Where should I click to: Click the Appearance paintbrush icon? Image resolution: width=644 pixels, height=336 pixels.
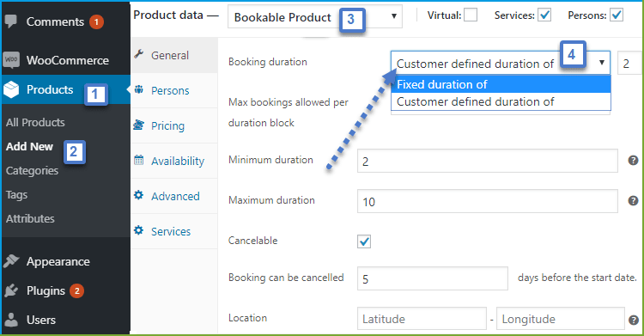pyautogui.click(x=11, y=260)
